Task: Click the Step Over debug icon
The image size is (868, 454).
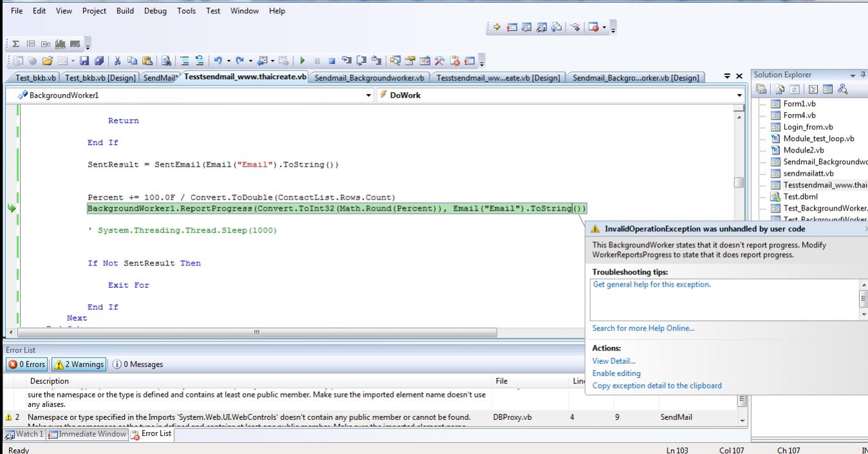Action: (x=362, y=62)
